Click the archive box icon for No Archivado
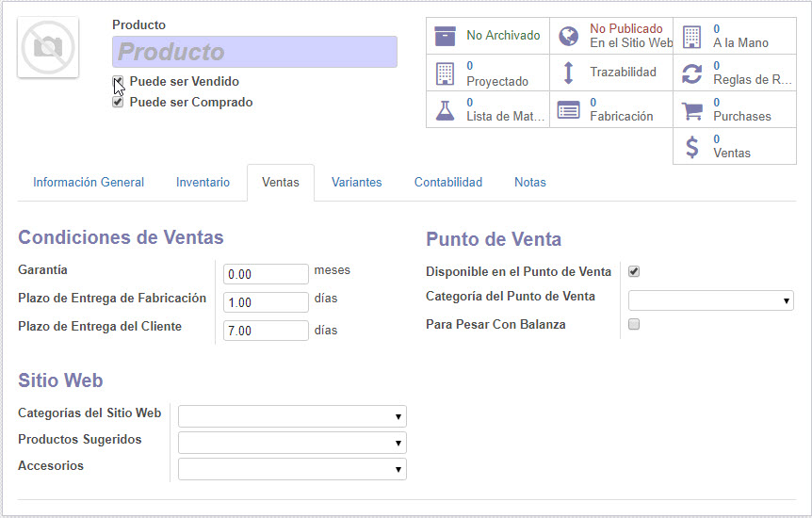Viewport: 812px width, 518px height. click(x=445, y=36)
